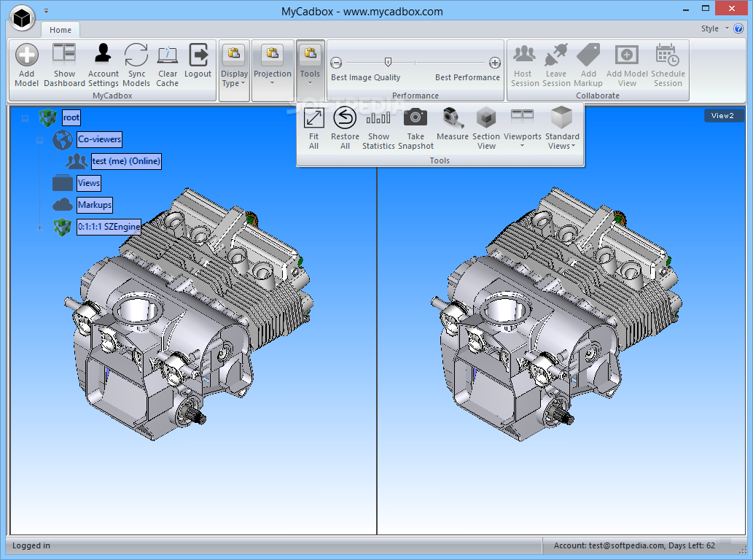
Task: Click the Logged in status text
Action: (x=31, y=545)
